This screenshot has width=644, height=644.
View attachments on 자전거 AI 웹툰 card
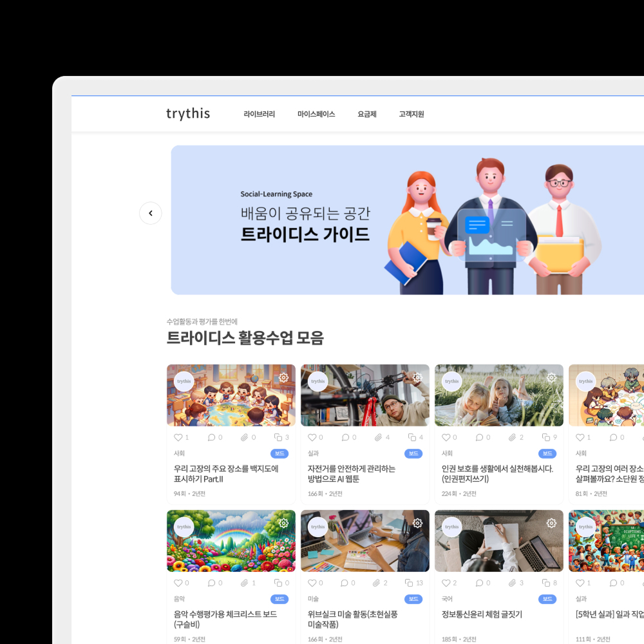[x=378, y=437]
